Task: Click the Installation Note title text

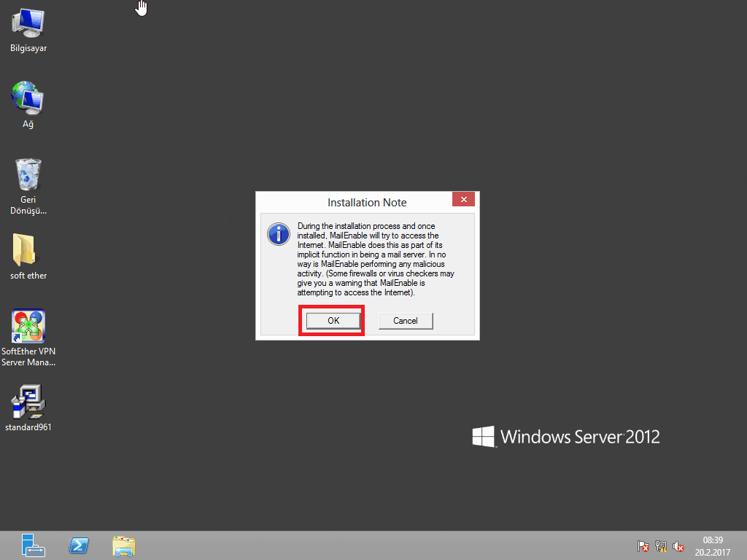Action: [367, 203]
